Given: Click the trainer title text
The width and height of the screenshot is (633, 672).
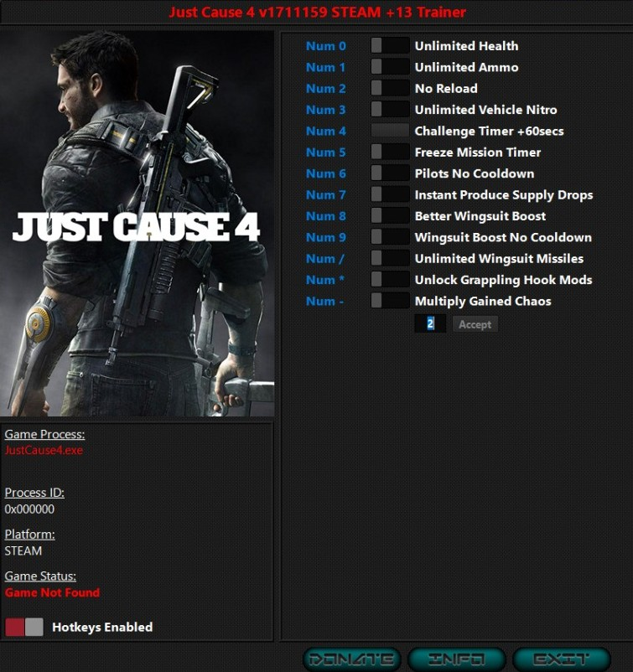Looking at the screenshot, I should pyautogui.click(x=317, y=12).
